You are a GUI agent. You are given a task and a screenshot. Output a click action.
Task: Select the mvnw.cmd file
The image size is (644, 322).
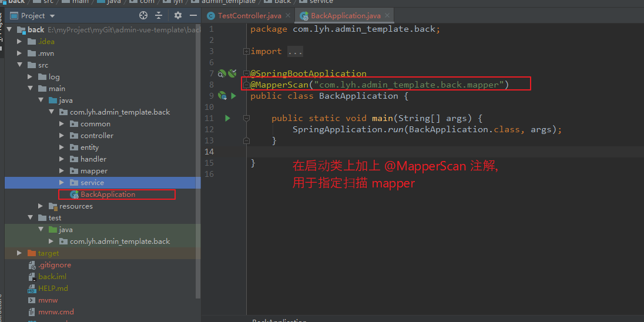56,312
